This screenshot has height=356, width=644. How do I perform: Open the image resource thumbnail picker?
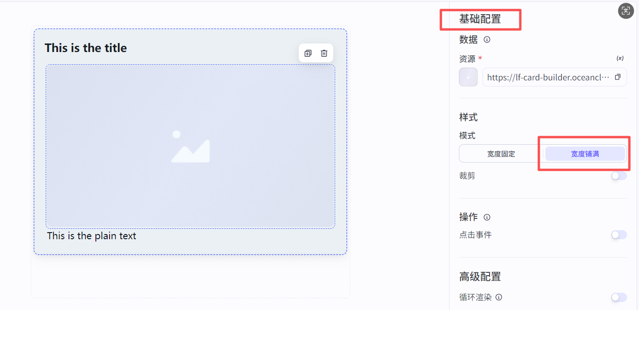point(468,77)
